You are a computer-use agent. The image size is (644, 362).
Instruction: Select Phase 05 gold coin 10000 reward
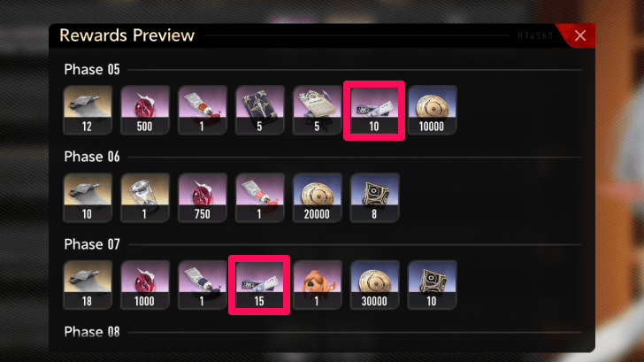click(x=432, y=110)
